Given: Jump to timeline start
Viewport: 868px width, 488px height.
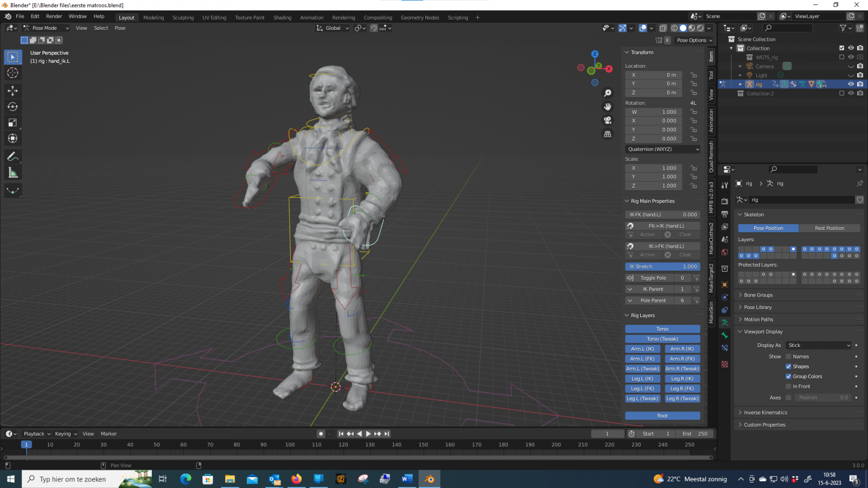Looking at the screenshot, I should click(x=341, y=434).
